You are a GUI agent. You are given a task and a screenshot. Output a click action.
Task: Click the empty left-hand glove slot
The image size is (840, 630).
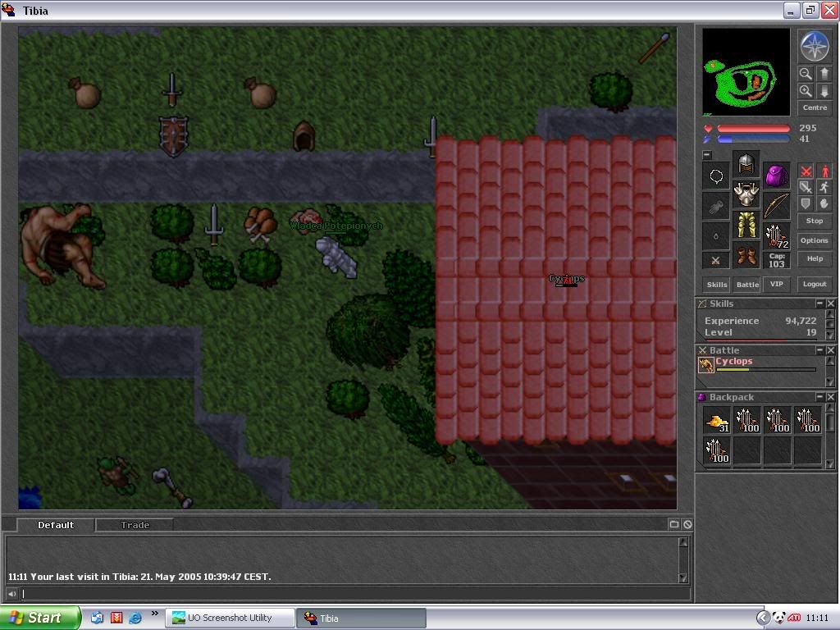(715, 206)
